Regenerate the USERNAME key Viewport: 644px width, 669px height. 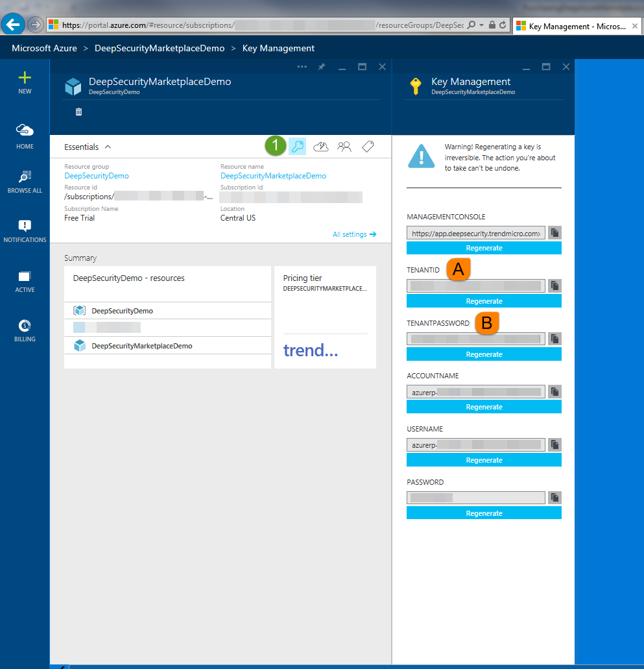(x=484, y=461)
